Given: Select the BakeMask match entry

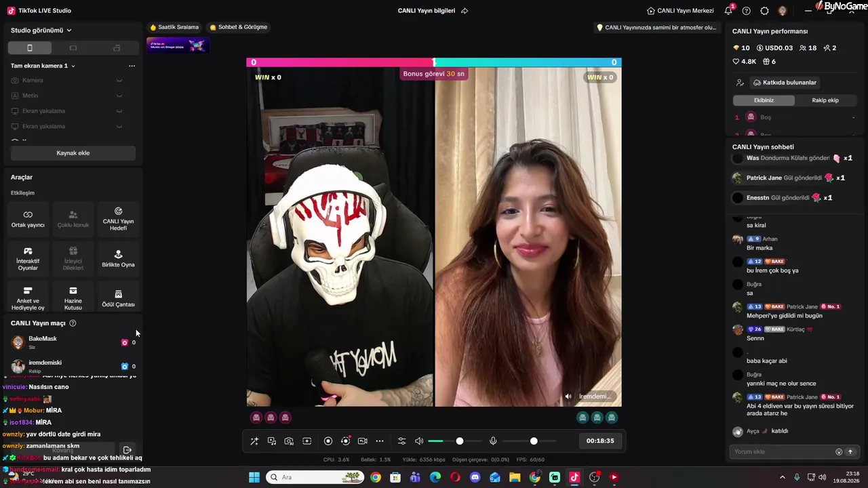Looking at the screenshot, I should tap(73, 342).
